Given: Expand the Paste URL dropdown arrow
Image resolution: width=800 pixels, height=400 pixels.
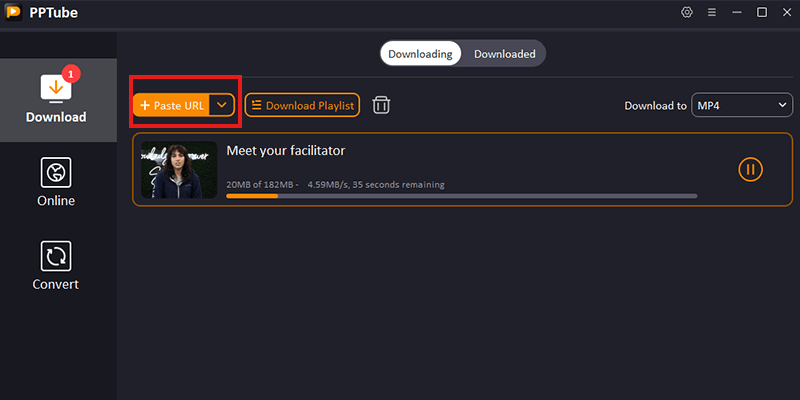Looking at the screenshot, I should point(223,105).
